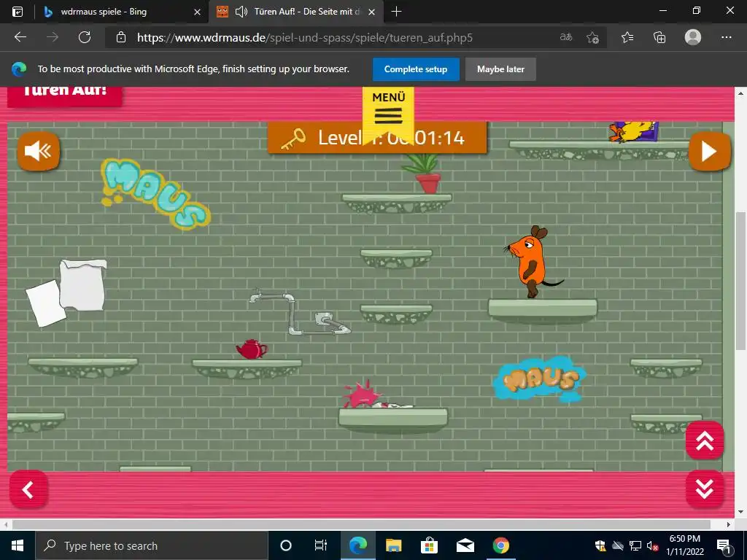Click the scrollbar down arrow
747x560 pixels.
[x=740, y=513]
